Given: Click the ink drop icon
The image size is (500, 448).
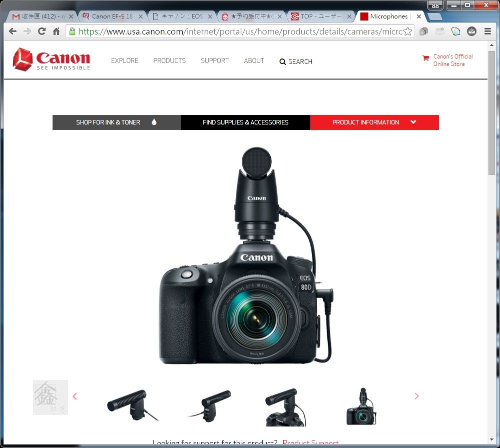Looking at the screenshot, I should click(x=154, y=122).
